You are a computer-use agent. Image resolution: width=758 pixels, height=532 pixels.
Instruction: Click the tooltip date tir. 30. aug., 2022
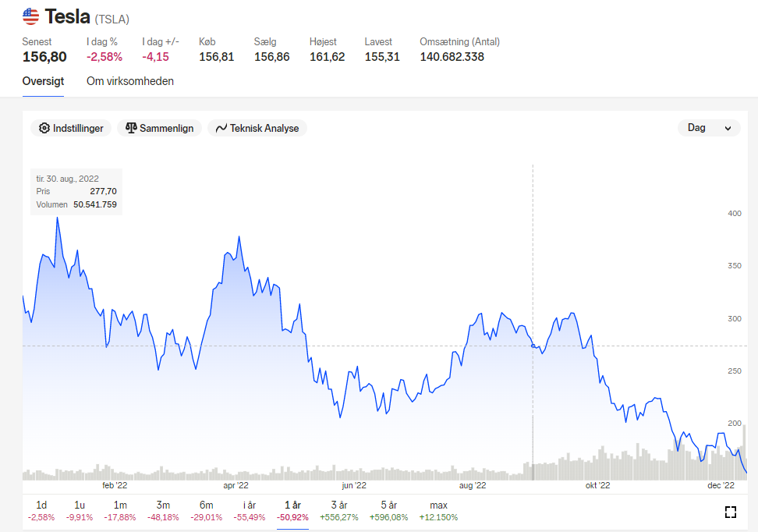tap(67, 179)
